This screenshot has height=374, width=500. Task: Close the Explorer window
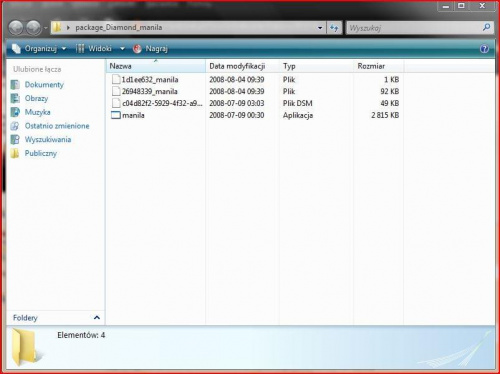(482, 6)
